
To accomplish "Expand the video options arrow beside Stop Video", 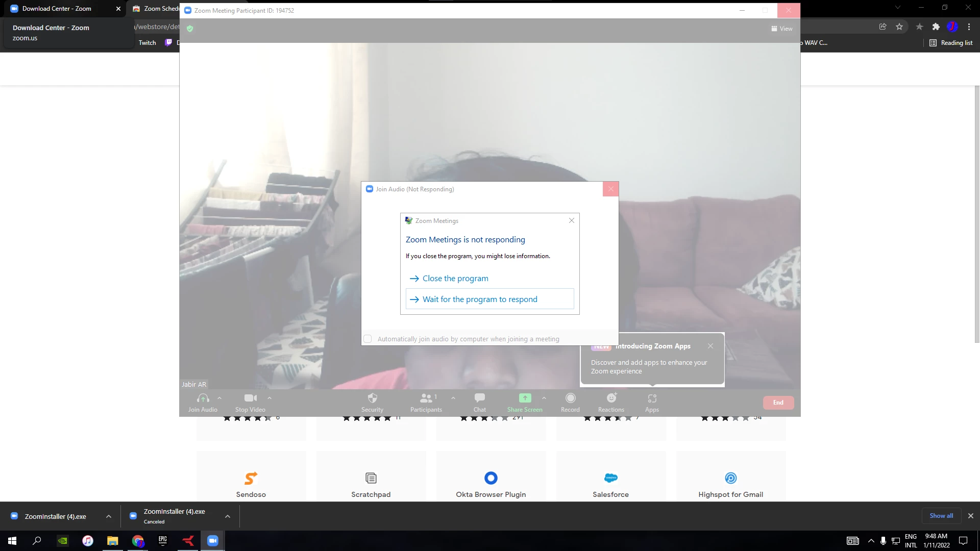I will point(269,398).
